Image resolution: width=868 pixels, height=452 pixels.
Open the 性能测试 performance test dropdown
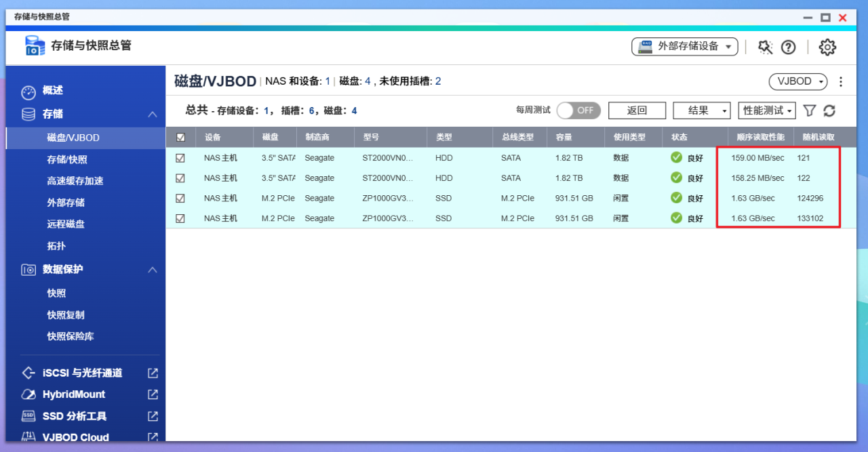766,110
